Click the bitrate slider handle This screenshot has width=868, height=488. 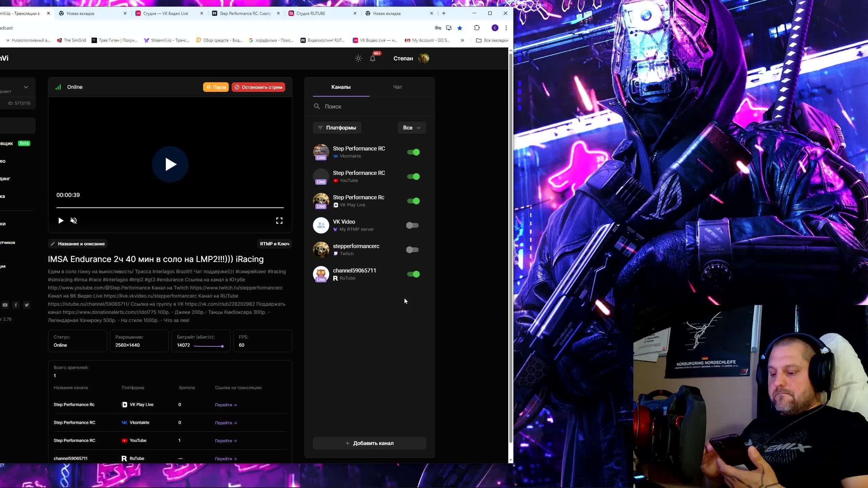[x=222, y=346]
